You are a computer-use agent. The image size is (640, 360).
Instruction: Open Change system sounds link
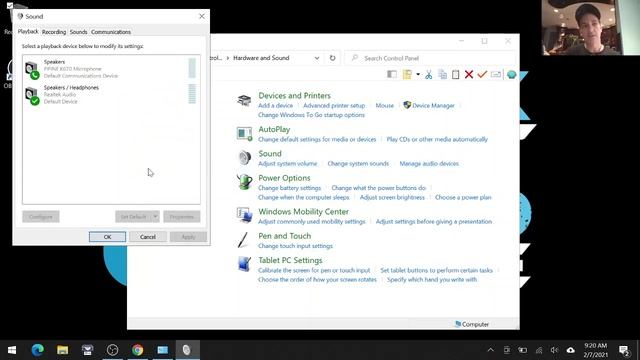pos(358,163)
